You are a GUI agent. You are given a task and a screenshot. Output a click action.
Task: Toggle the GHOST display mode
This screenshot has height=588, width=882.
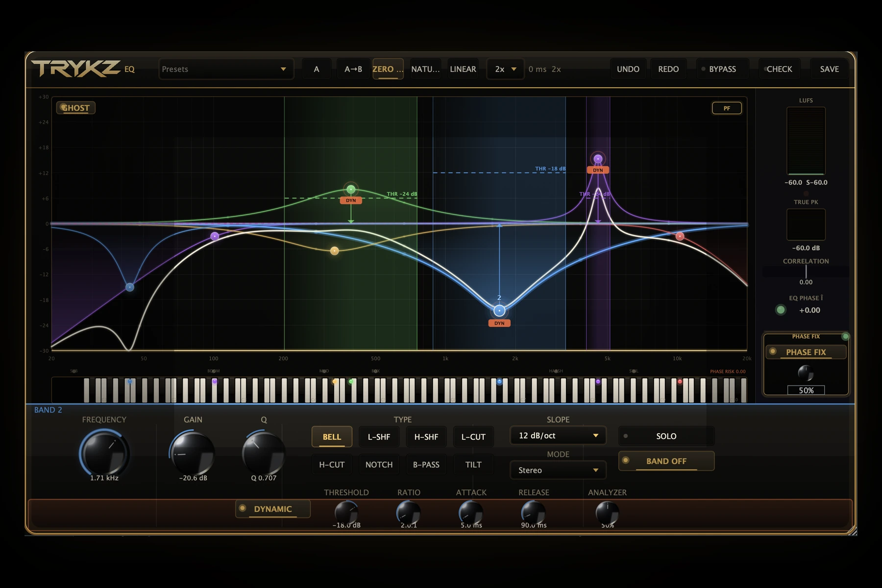coord(76,108)
